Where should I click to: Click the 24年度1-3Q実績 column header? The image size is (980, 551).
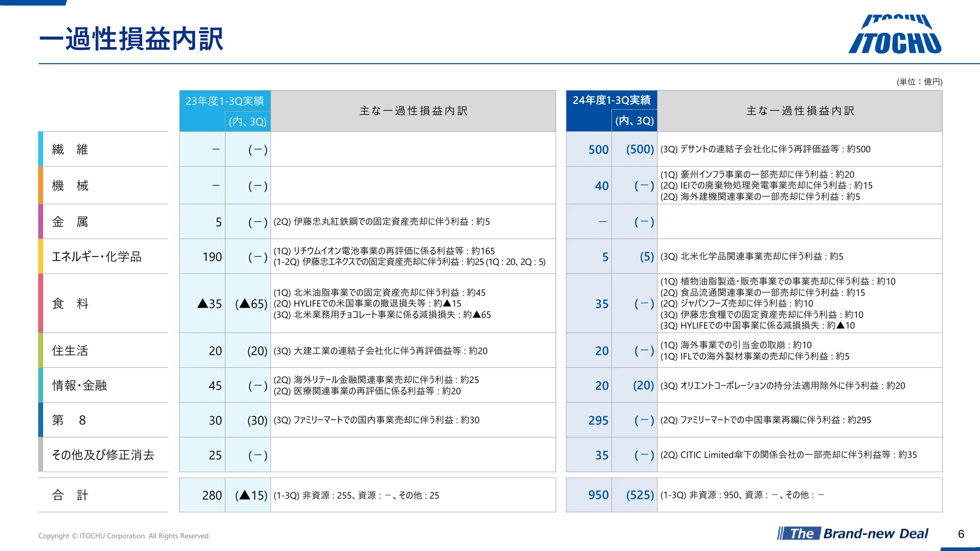tap(611, 100)
